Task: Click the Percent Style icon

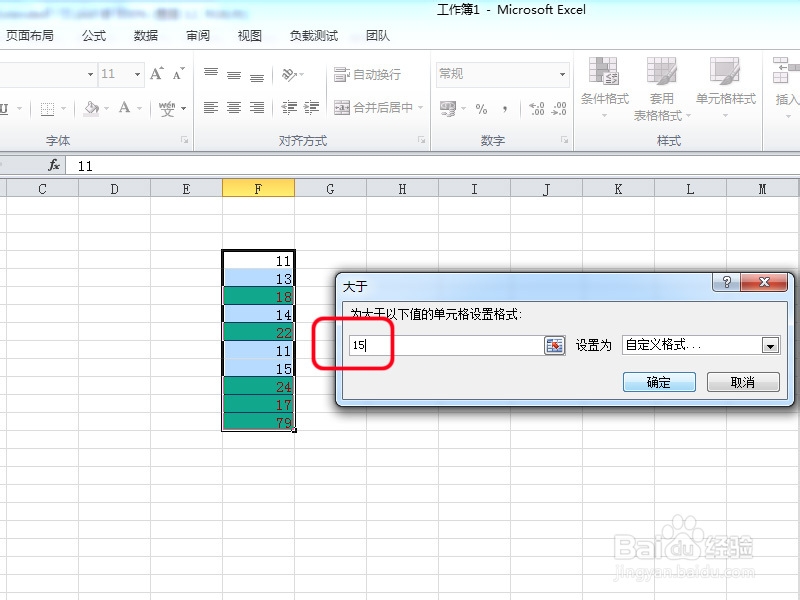Action: pos(483,108)
